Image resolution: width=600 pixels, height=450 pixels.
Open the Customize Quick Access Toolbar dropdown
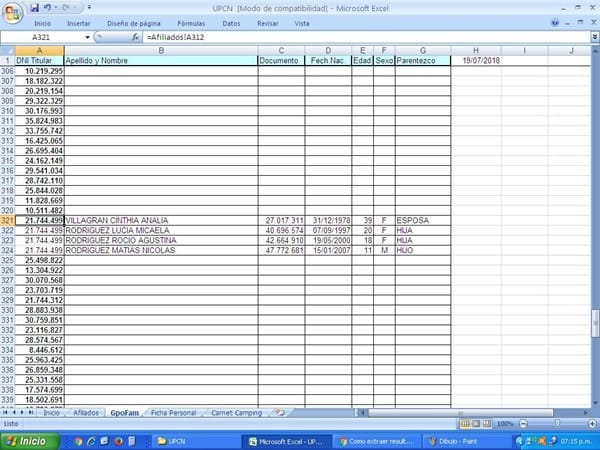coord(89,8)
